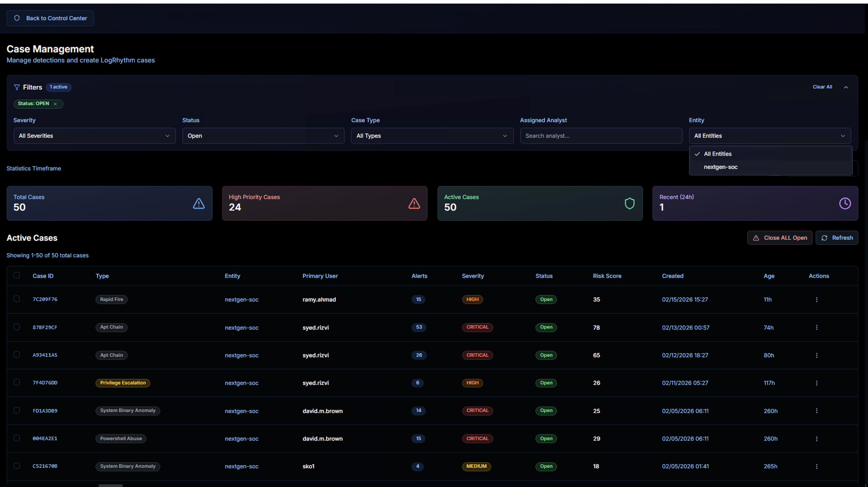Open three-dot menu for case FD1A3DB9
Viewport: 868px width, 487px height.
click(x=817, y=411)
